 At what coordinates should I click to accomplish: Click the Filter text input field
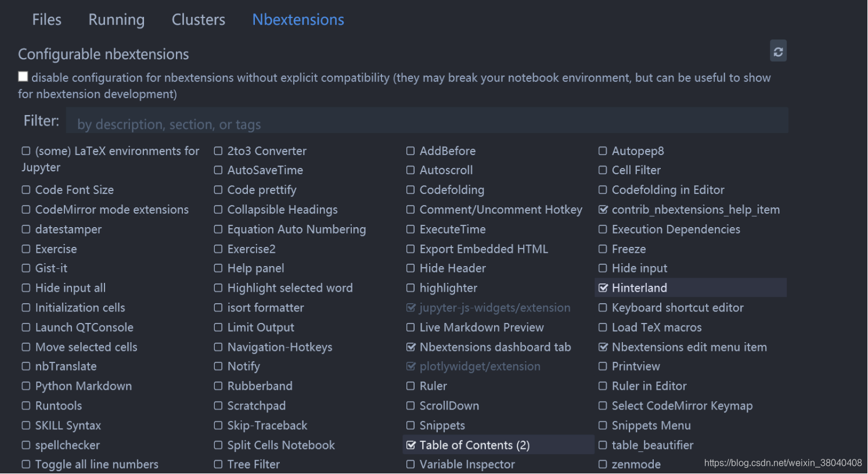(426, 124)
